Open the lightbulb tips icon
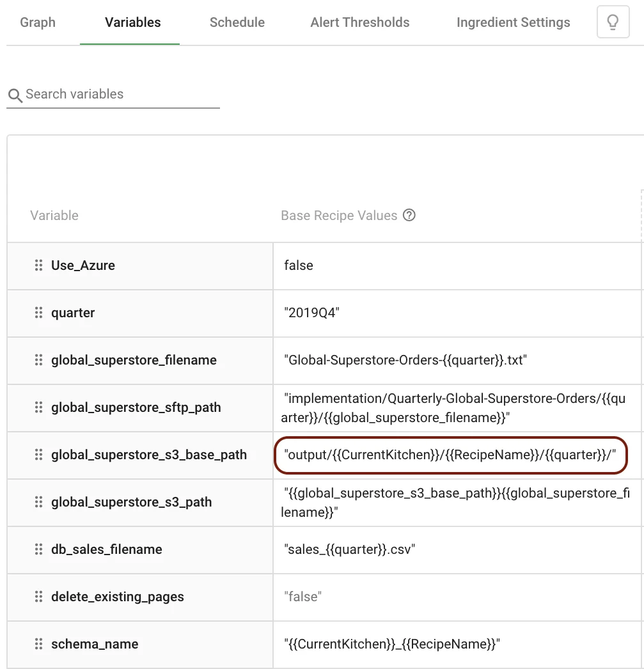This screenshot has height=669, width=644. tap(612, 21)
